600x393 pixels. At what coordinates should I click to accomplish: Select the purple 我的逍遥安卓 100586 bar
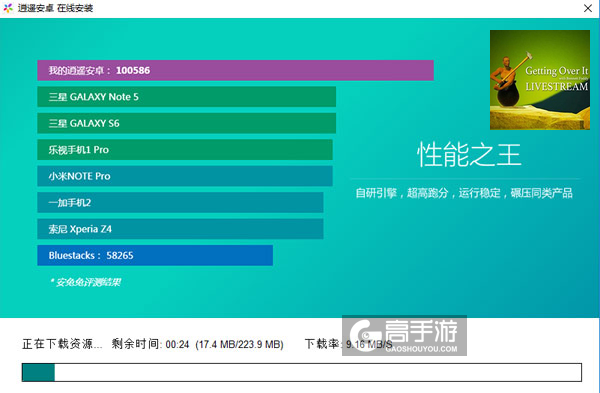[x=235, y=70]
